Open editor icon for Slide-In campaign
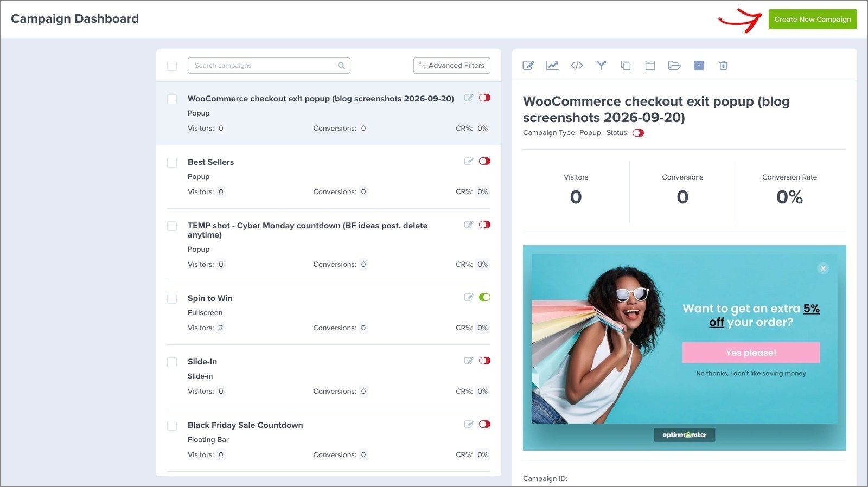Viewport: 868px width, 487px height. [x=469, y=361]
